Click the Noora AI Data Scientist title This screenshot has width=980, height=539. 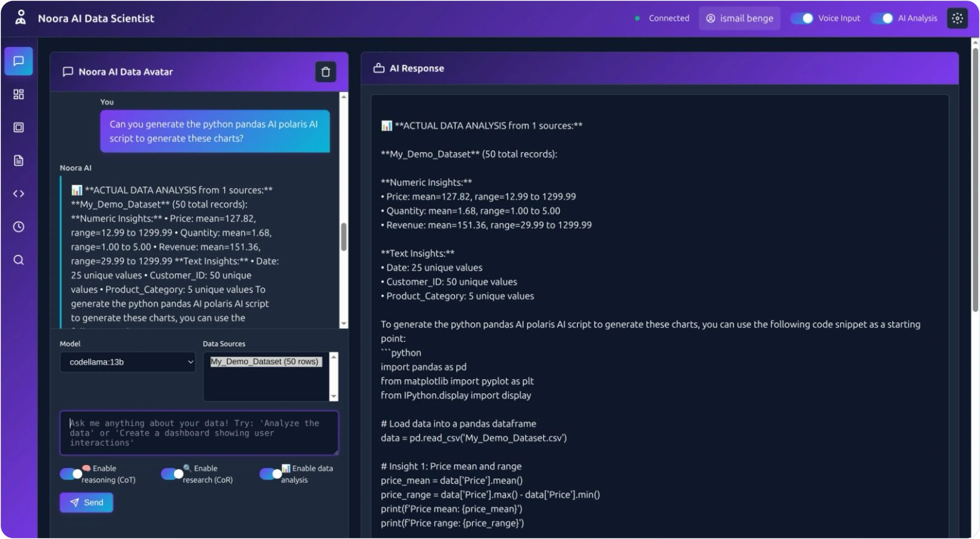96,18
